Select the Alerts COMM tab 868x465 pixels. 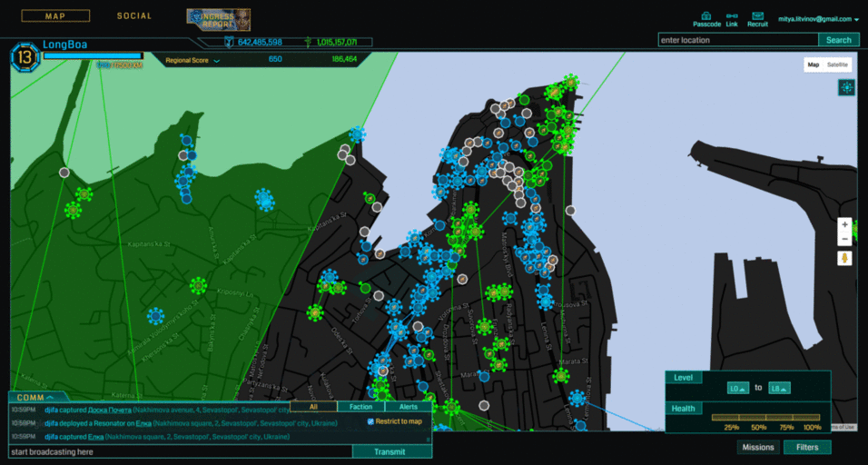coord(409,407)
